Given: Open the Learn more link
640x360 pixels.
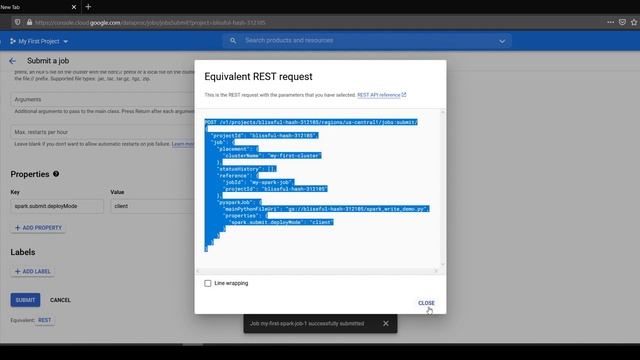Looking at the screenshot, I should point(183,144).
